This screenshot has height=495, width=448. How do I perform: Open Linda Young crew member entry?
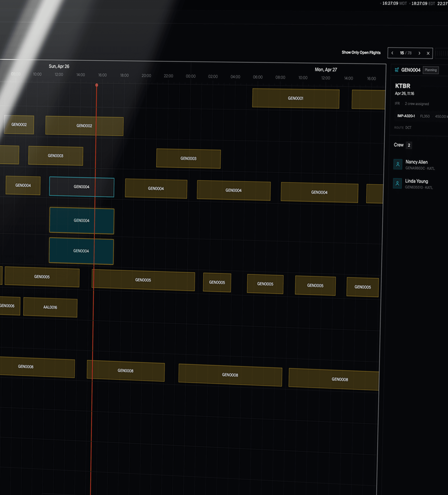(416, 181)
